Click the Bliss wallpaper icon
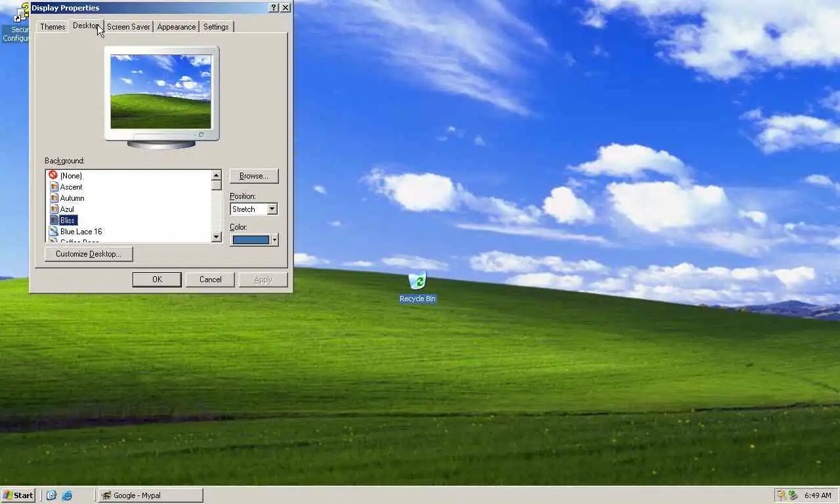The image size is (840, 504). click(x=54, y=220)
